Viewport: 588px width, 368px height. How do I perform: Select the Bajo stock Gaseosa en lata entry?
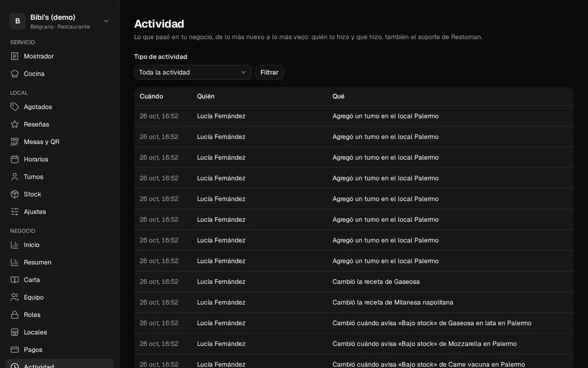click(x=432, y=323)
